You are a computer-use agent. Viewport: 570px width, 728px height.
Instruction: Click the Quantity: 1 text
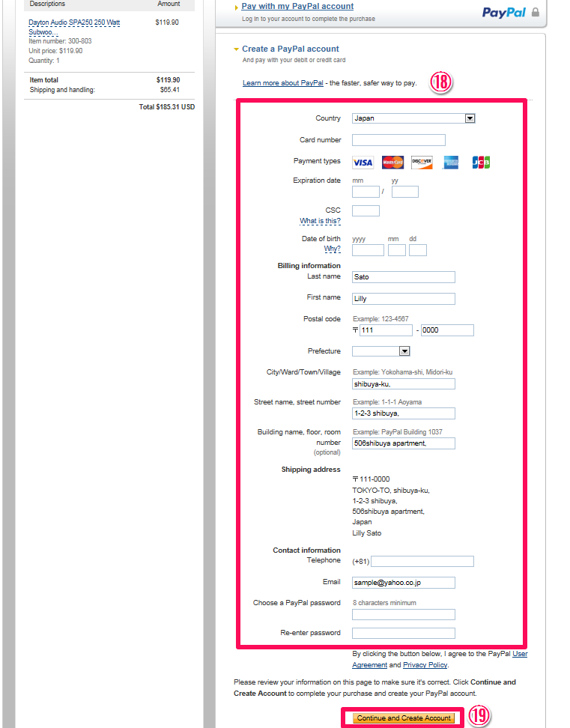[x=43, y=61]
